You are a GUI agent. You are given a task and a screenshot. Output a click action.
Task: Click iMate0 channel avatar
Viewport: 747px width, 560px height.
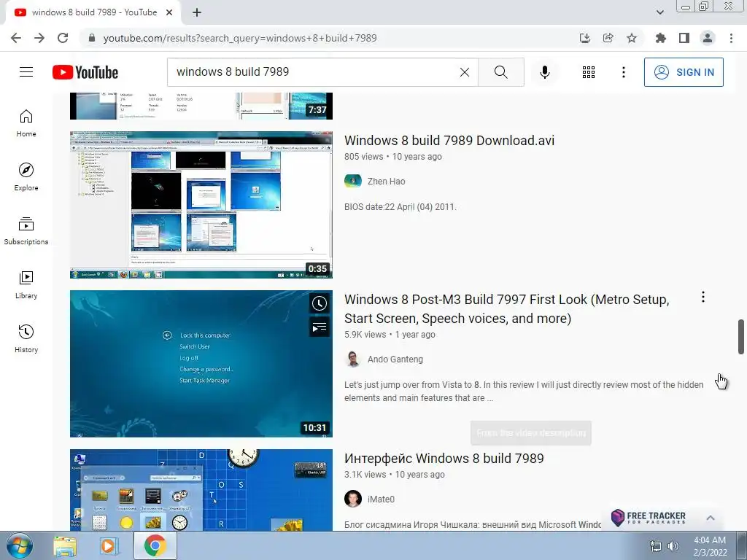click(x=352, y=499)
